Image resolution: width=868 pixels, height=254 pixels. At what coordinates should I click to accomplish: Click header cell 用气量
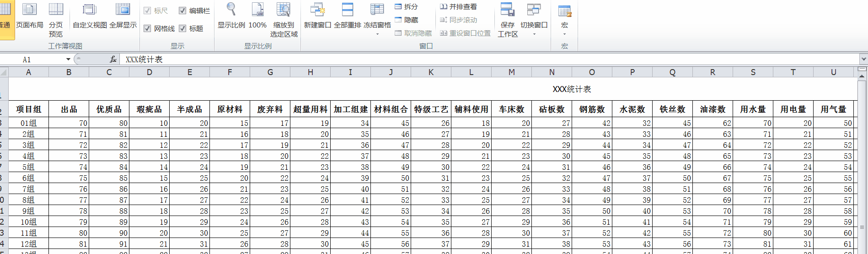point(833,109)
